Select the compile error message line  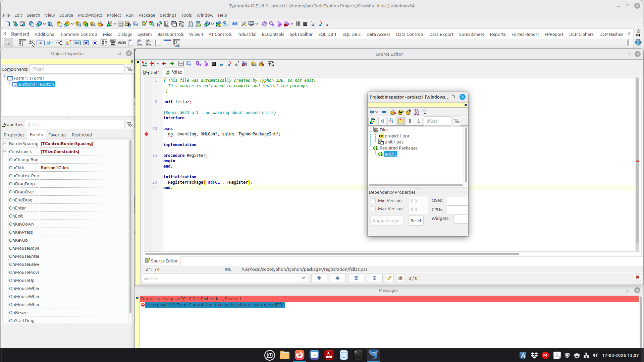click(215, 305)
